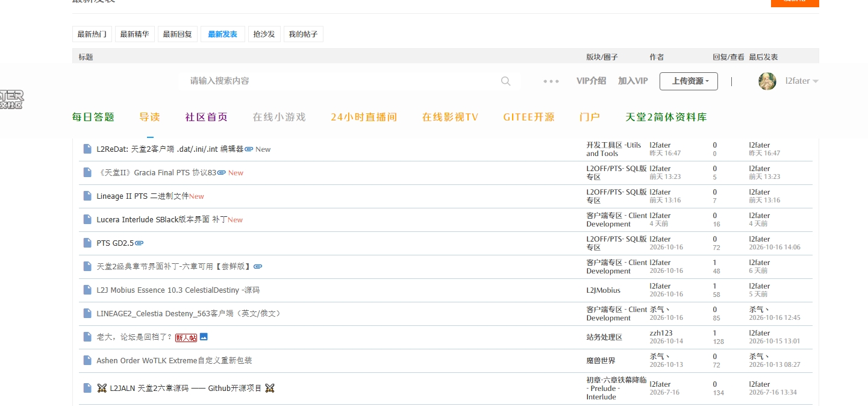This screenshot has height=406, width=868.
Task: Open 社区首页 navigation item
Action: 207,117
